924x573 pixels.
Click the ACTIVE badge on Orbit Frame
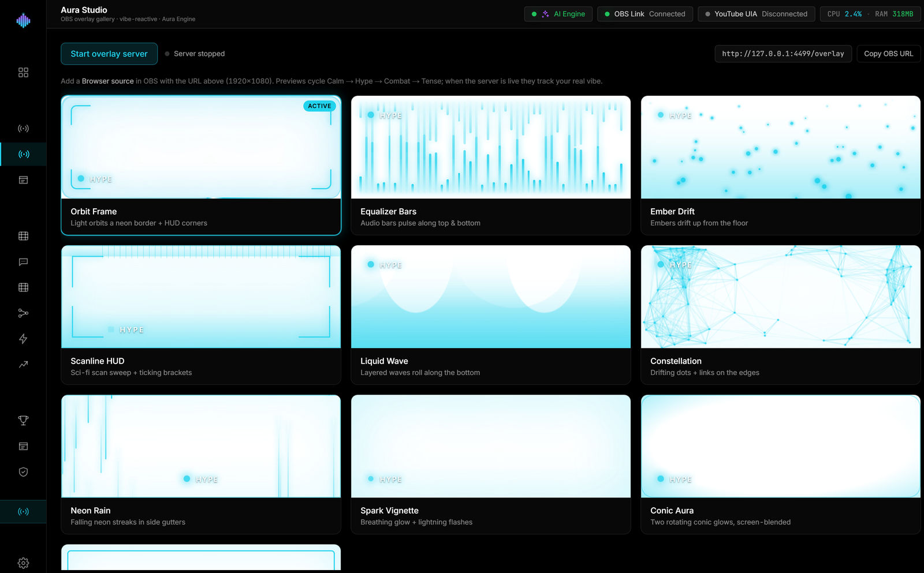click(x=319, y=106)
